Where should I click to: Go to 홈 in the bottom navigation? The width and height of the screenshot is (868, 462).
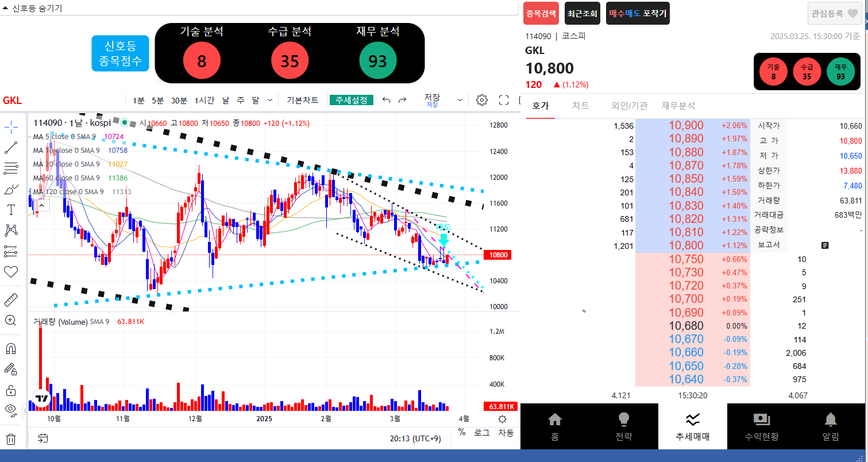554,426
